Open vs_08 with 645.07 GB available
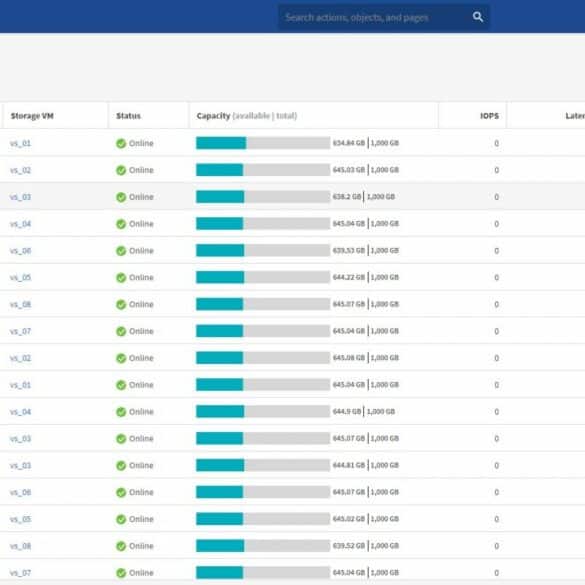585x585 pixels. 21,304
